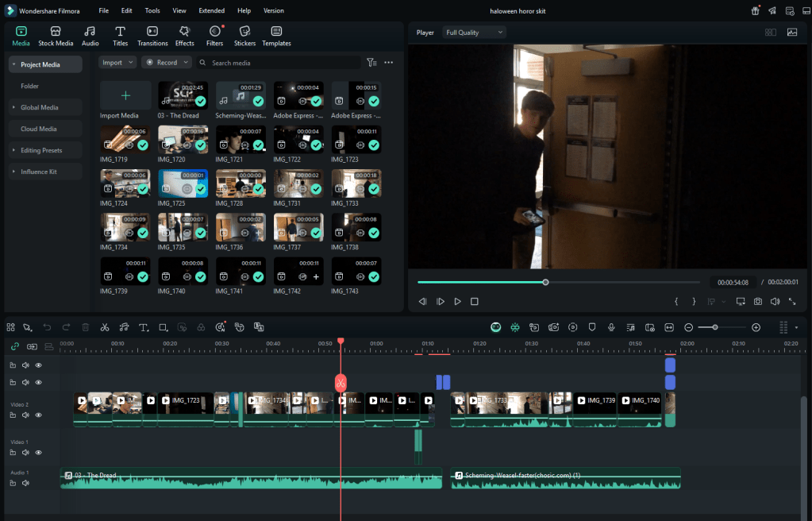Click the split scissors icon in timeline toolbar
Viewport: 812px width, 521px height.
[104, 327]
